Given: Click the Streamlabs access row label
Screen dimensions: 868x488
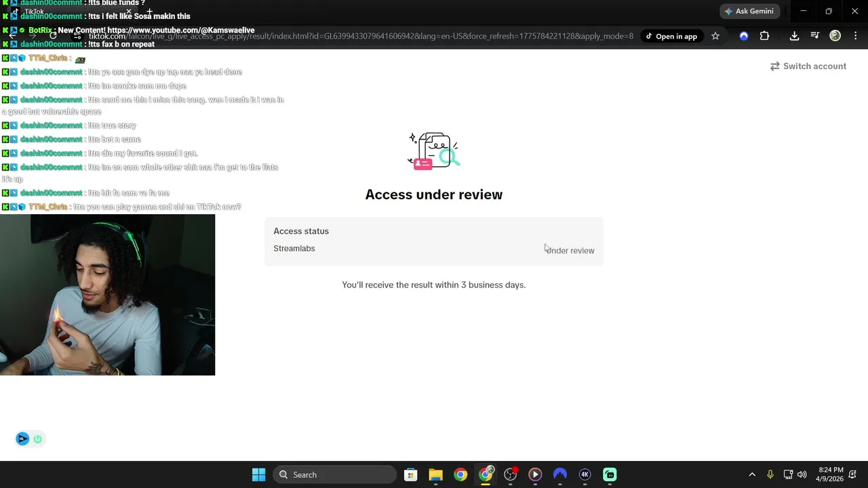Looking at the screenshot, I should click(x=294, y=249).
